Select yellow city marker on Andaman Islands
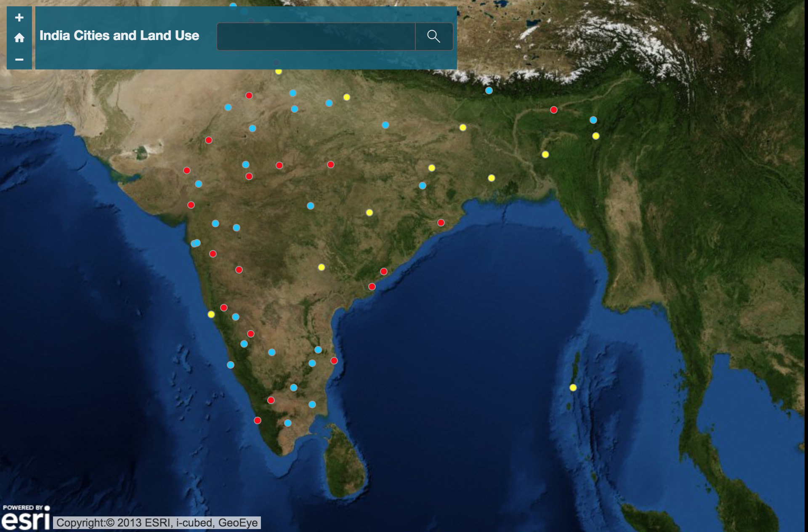The height and width of the screenshot is (532, 808). pos(573,388)
